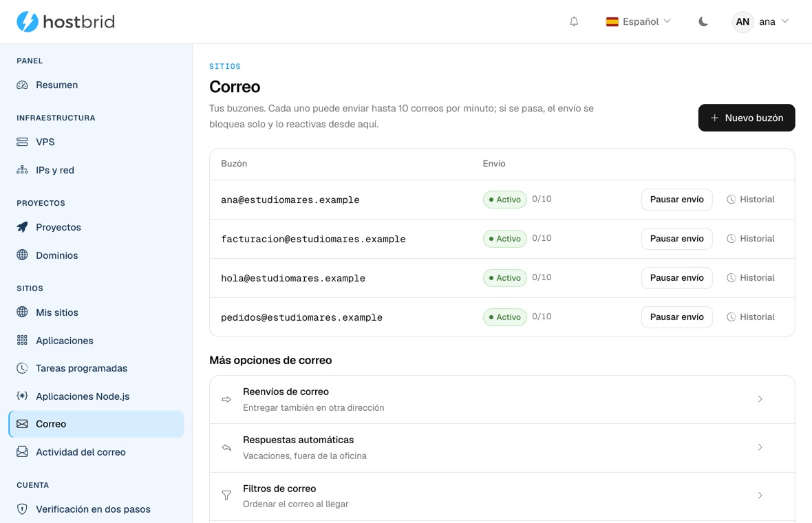Click pedidos@estudiomares.example mailbox address

pos(302,317)
